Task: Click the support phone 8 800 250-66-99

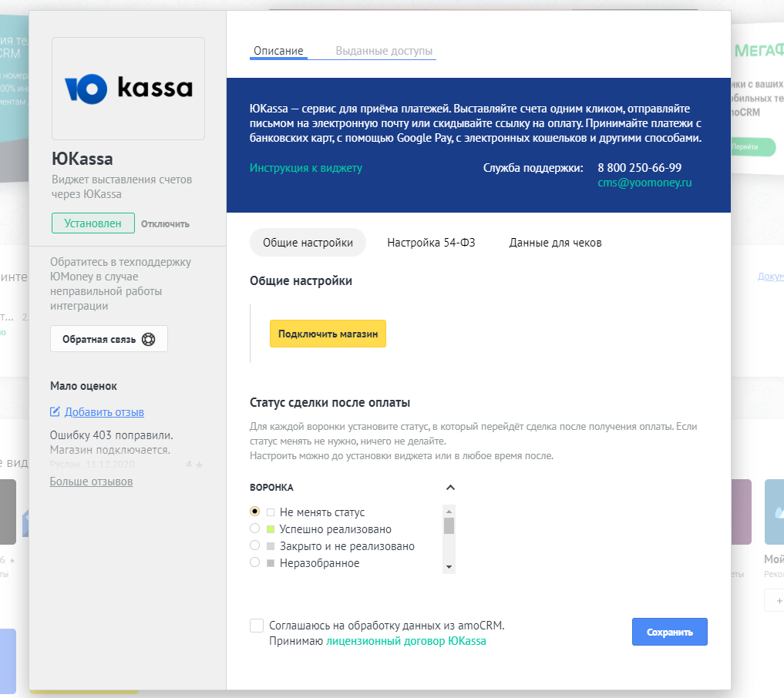Action: (640, 168)
